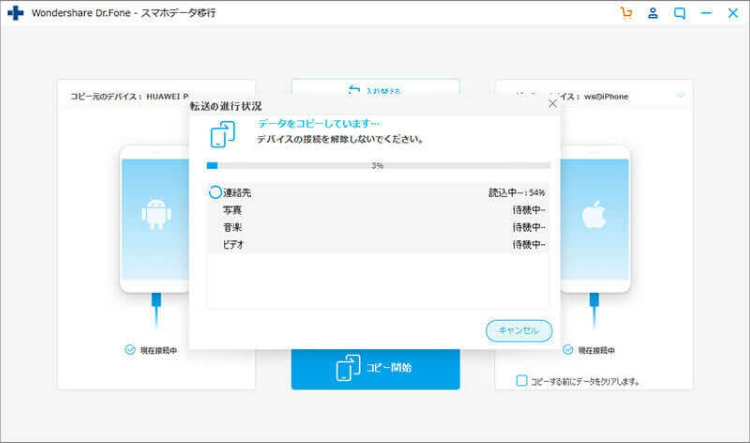The height and width of the screenshot is (443, 750).
Task: Enable コピーする前にデータをクリアします checkbox
Action: (x=521, y=380)
